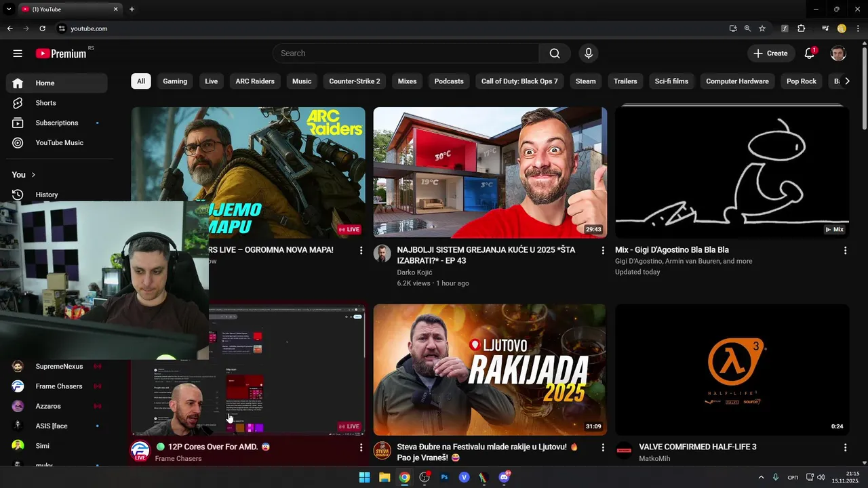Select the Trailers filter chip
Image resolution: width=868 pixels, height=488 pixels.
pyautogui.click(x=625, y=81)
